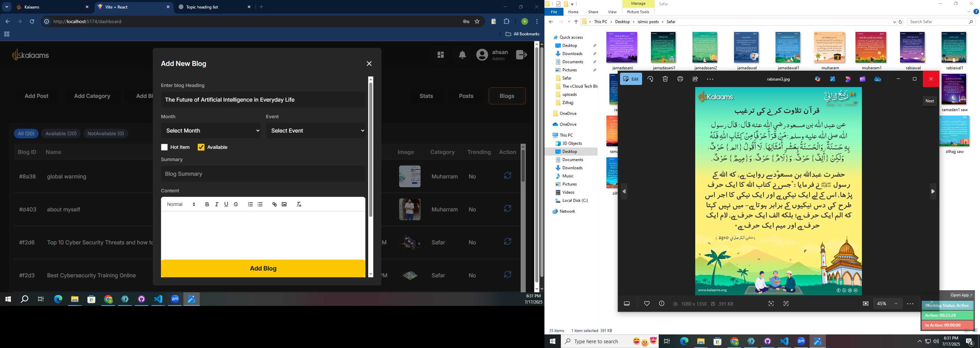The image size is (980, 348).
Task: Insert a bullet list in editor
Action: [x=260, y=204]
